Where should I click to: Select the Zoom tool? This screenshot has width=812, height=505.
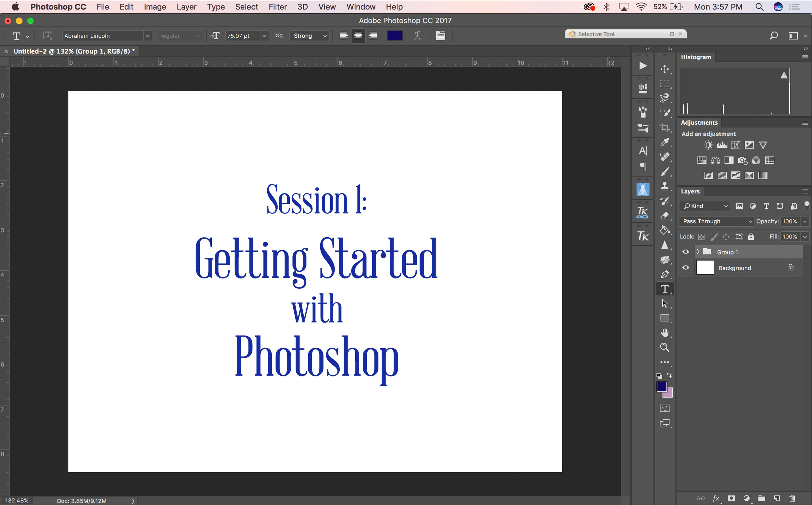click(x=665, y=347)
